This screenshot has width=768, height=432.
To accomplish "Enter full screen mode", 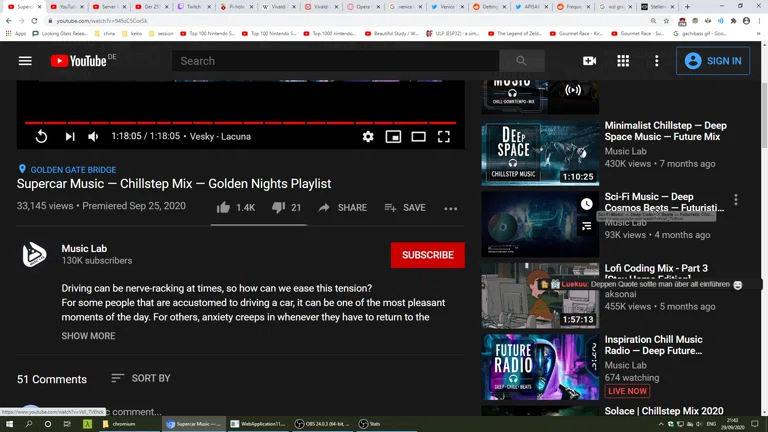I will 444,137.
